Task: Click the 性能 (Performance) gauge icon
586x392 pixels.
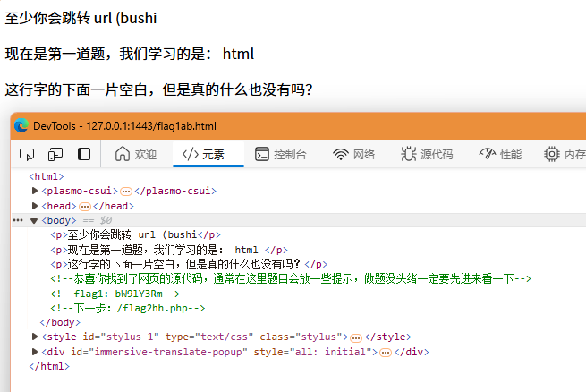Action: tap(487, 154)
